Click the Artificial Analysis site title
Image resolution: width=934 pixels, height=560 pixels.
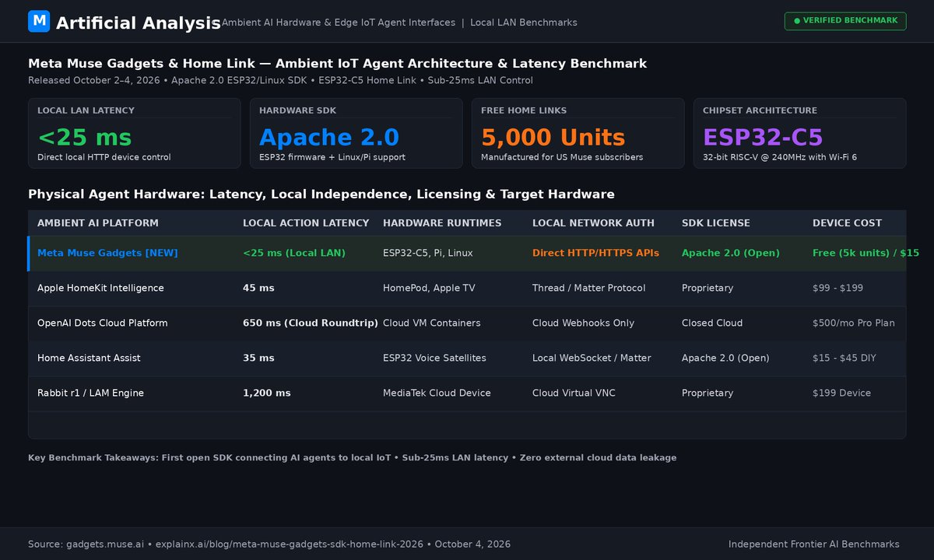pos(139,23)
